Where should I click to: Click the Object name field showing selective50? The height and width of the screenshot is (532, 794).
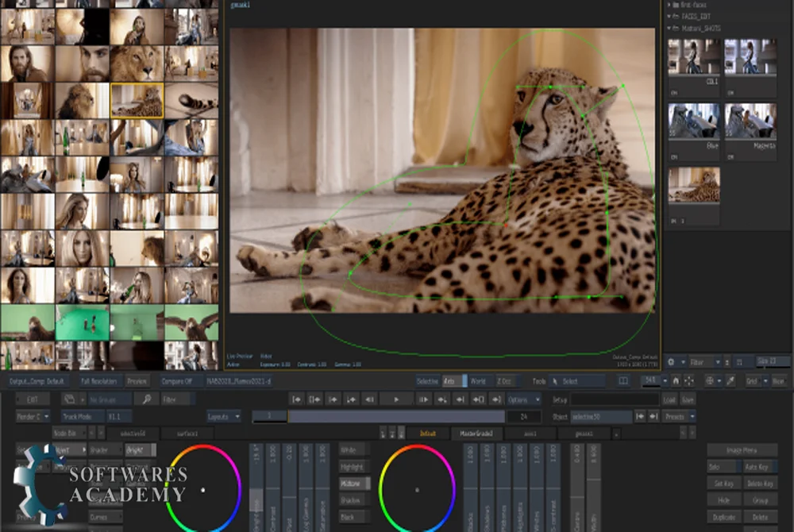tap(600, 417)
